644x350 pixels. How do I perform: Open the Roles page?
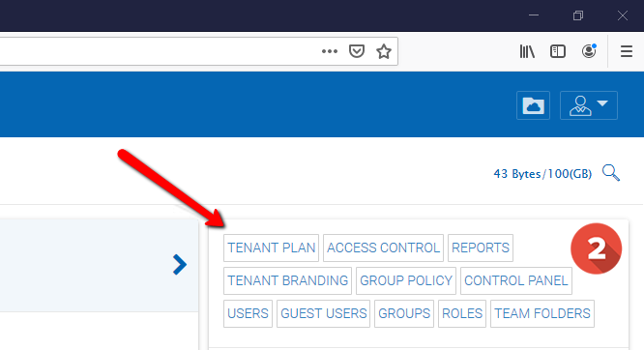462,313
